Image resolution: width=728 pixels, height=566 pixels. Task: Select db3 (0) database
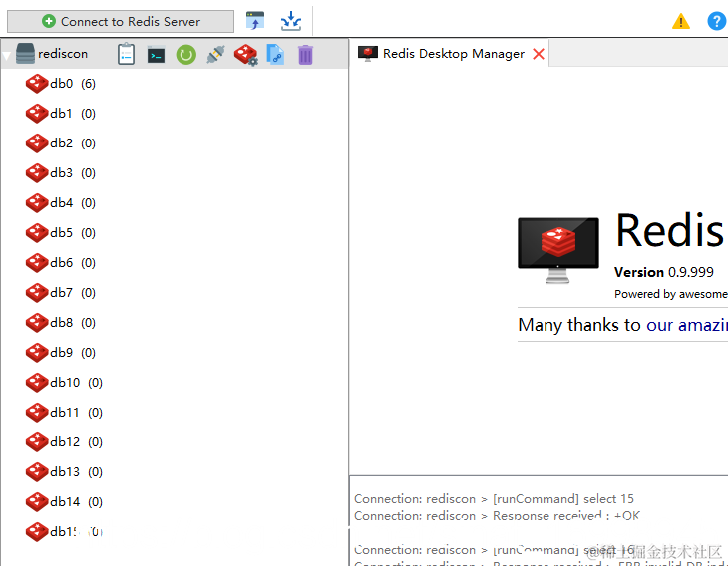click(61, 173)
